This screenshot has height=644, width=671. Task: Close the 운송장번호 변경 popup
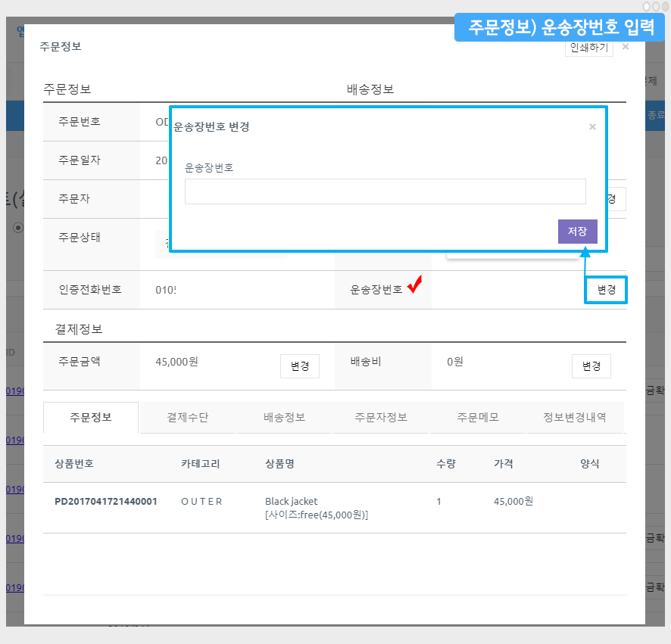(x=592, y=127)
